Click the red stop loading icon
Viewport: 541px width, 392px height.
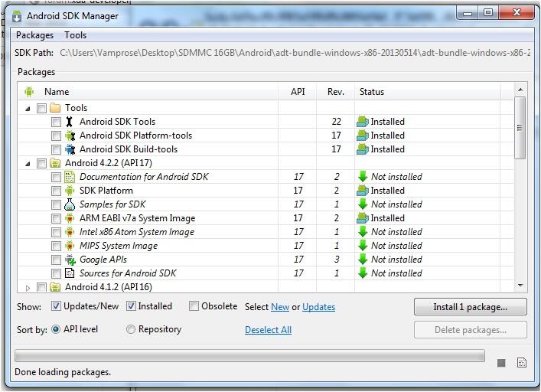(501, 363)
